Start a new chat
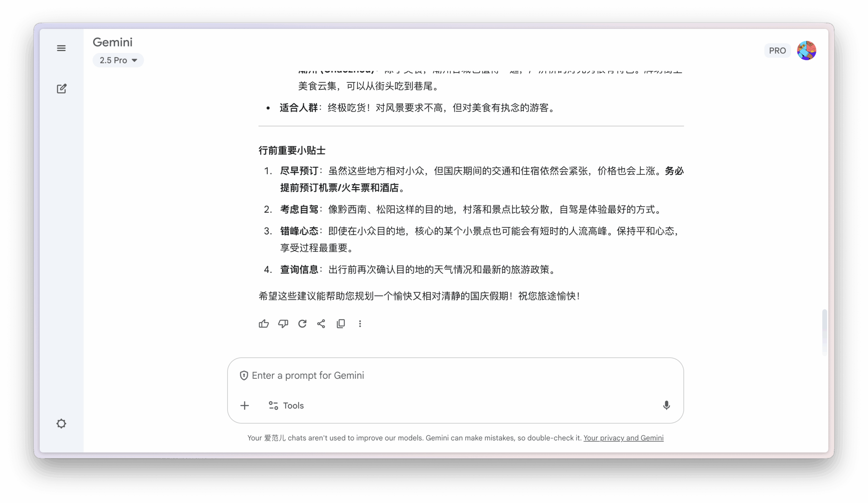868x503 pixels. pyautogui.click(x=61, y=89)
